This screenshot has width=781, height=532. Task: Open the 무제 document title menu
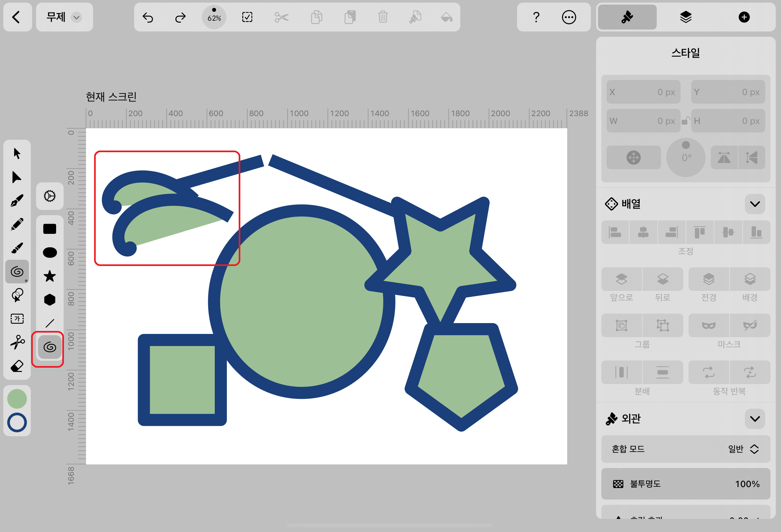(64, 17)
